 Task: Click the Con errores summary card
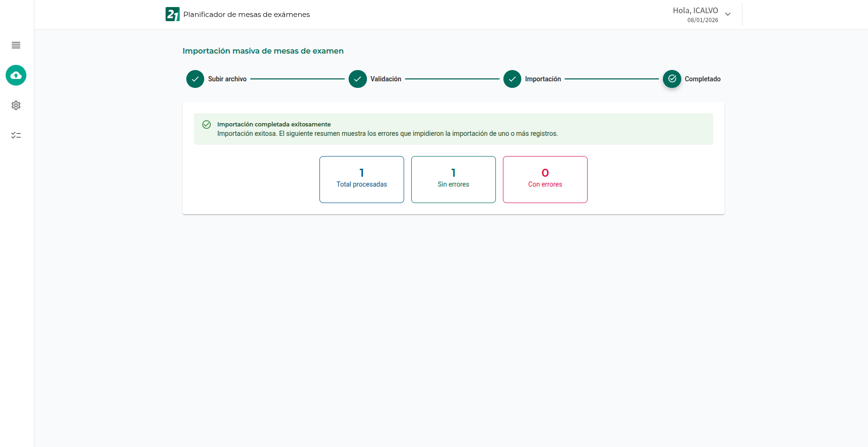coord(545,179)
